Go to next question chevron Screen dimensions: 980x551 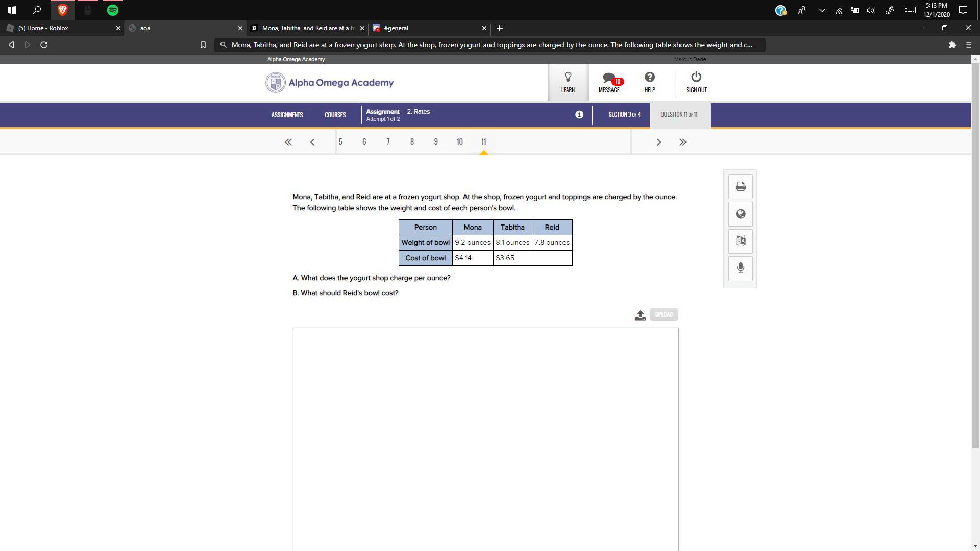tap(658, 142)
